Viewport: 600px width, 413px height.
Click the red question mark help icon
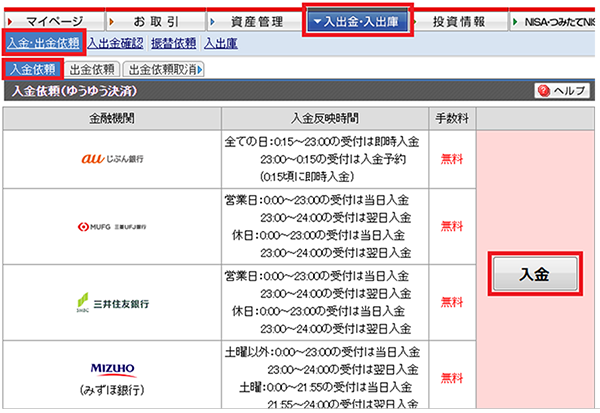click(544, 90)
